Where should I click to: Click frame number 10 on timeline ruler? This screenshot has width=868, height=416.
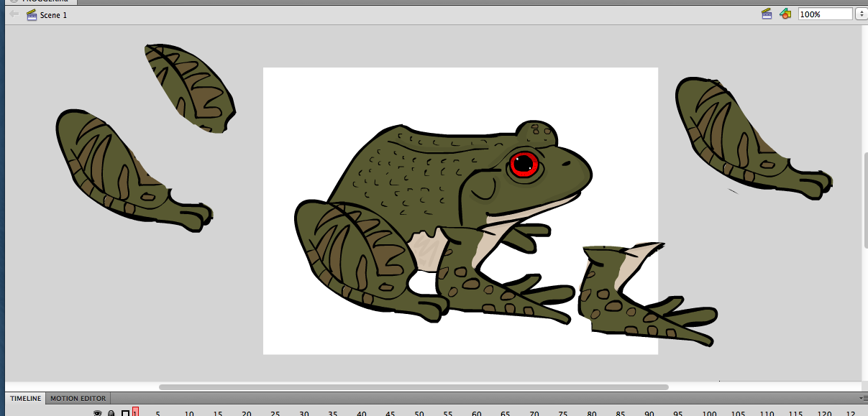pos(188,413)
